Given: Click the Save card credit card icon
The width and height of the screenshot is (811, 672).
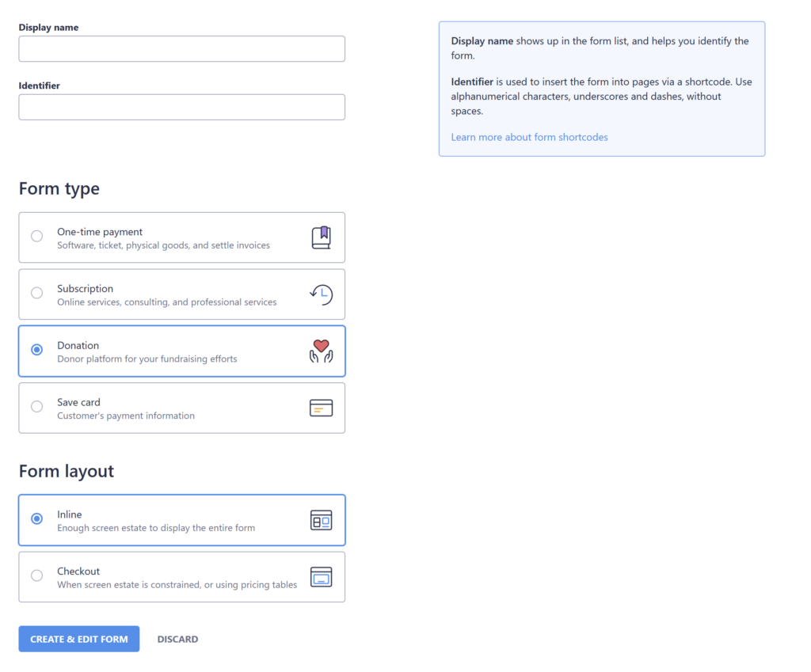Looking at the screenshot, I should 321,408.
